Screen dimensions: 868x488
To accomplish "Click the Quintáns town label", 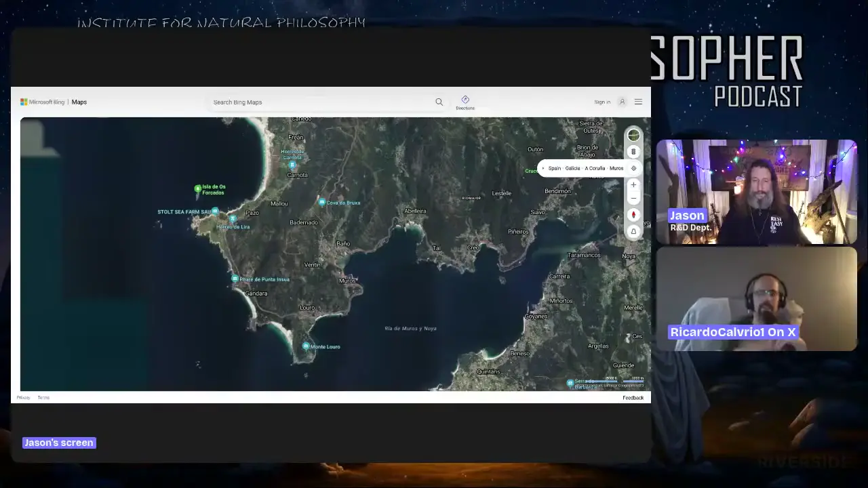I will [488, 371].
